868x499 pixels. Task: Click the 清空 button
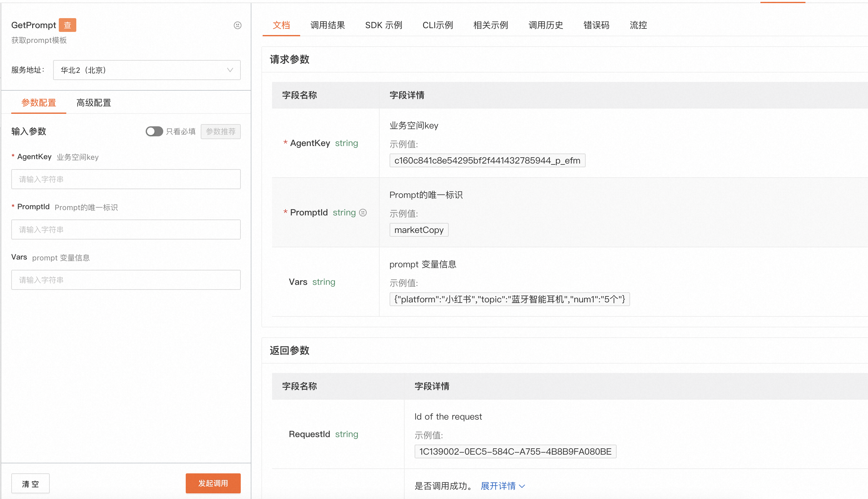coord(31,484)
